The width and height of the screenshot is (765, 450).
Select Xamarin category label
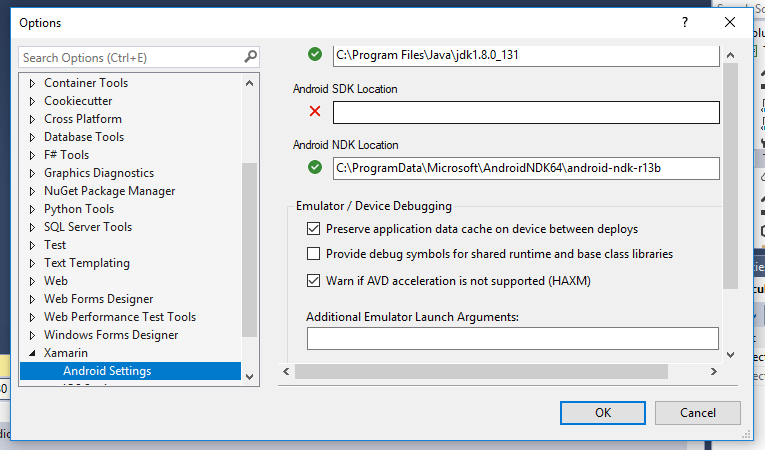(x=66, y=353)
